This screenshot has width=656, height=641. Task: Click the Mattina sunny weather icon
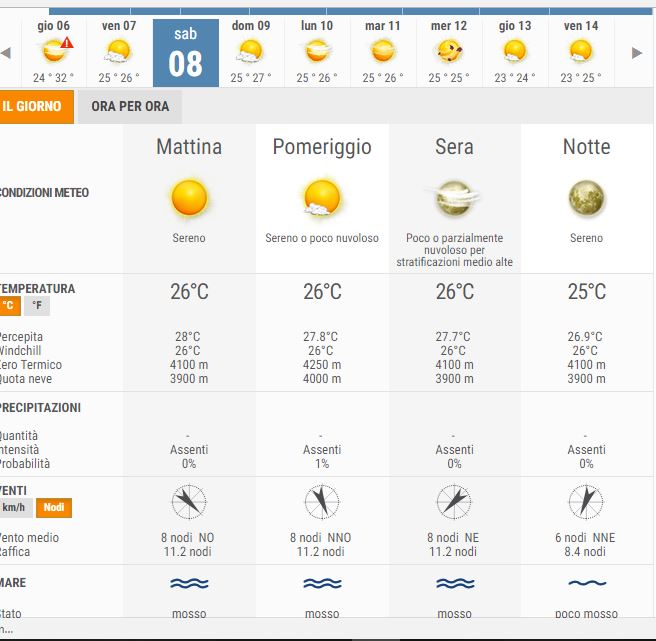(188, 198)
